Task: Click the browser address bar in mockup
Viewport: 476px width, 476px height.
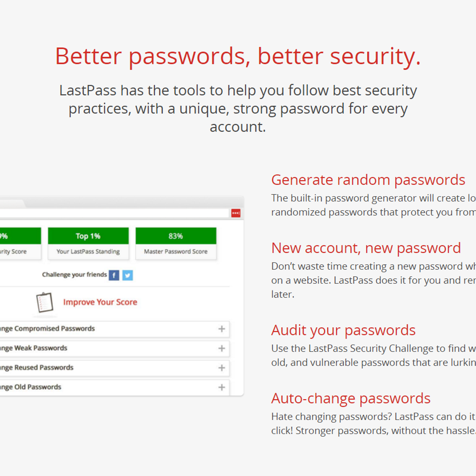Action: click(115, 213)
